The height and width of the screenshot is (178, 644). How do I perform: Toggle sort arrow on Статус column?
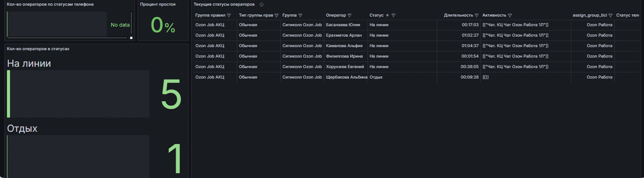(388, 15)
